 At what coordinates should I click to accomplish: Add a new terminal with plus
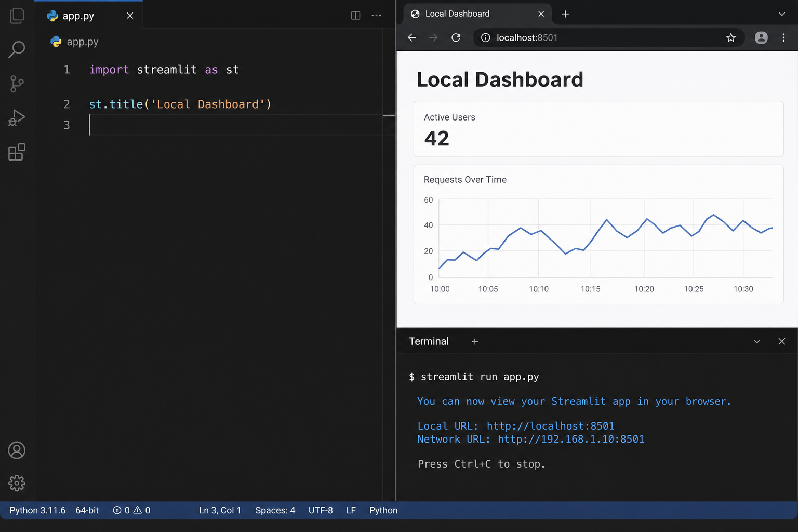tap(474, 341)
